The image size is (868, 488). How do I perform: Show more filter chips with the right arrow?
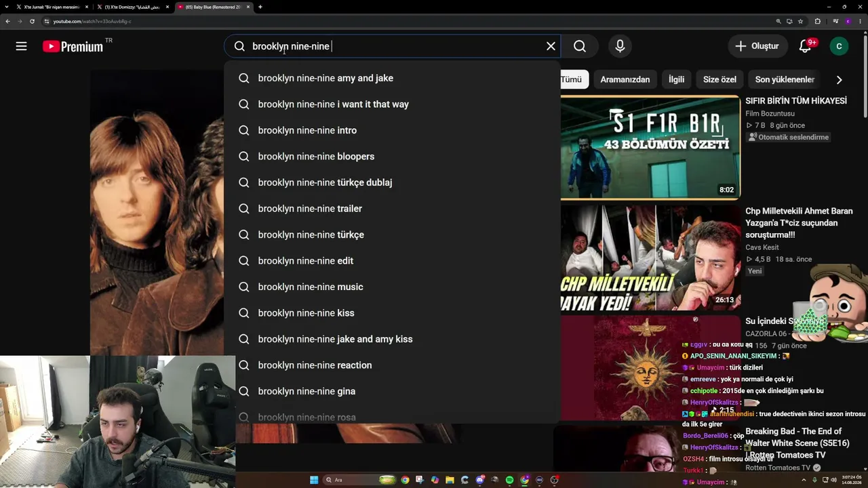839,79
